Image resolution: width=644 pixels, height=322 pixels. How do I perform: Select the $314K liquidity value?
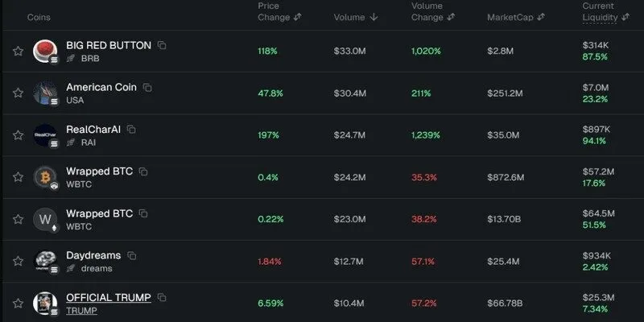pyautogui.click(x=595, y=45)
